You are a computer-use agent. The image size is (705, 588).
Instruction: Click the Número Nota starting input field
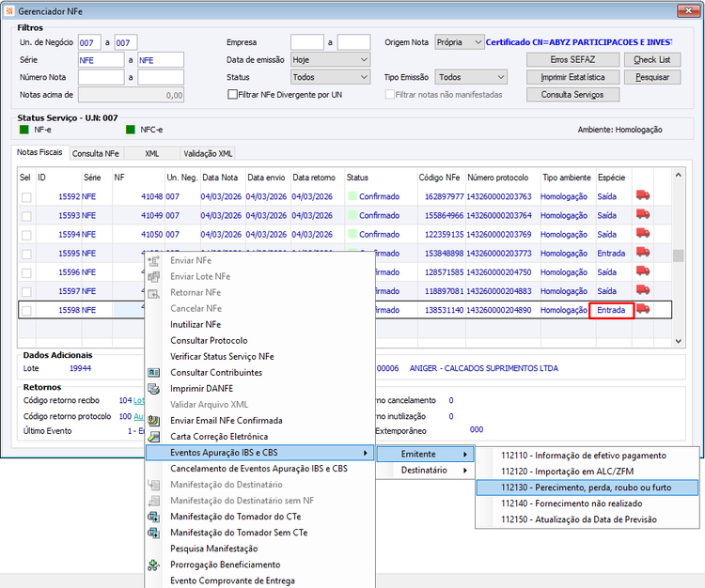point(102,77)
